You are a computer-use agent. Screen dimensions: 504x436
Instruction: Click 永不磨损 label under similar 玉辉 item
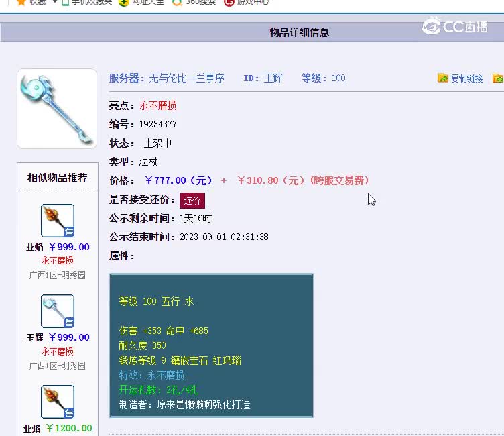58,351
